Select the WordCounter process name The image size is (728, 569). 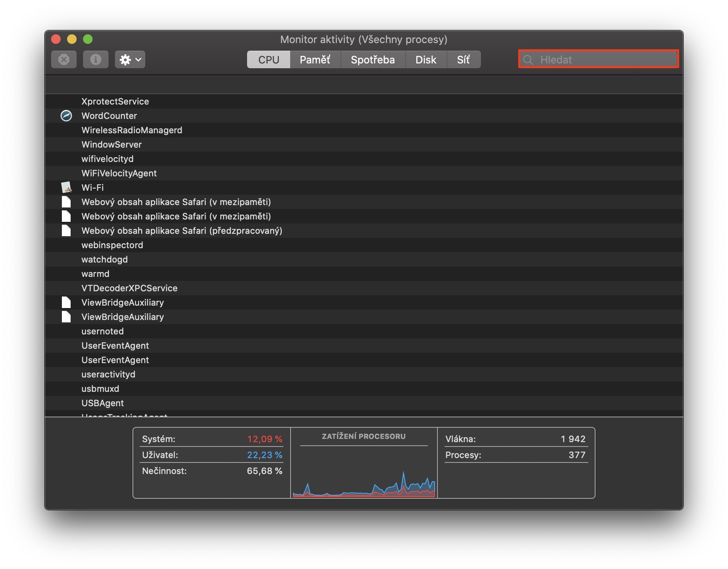[109, 116]
